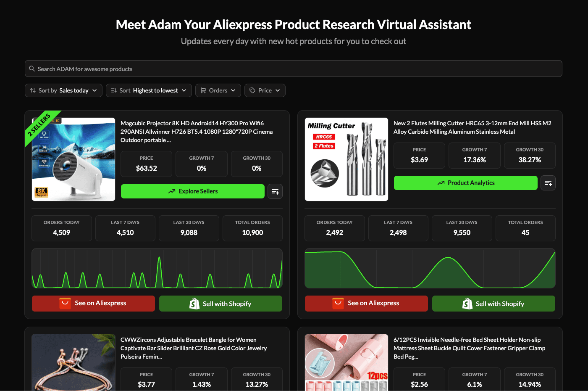Screen dimensions: 588x391
Task: Click Explore Sellers on the projector card
Action: pyautogui.click(x=192, y=191)
